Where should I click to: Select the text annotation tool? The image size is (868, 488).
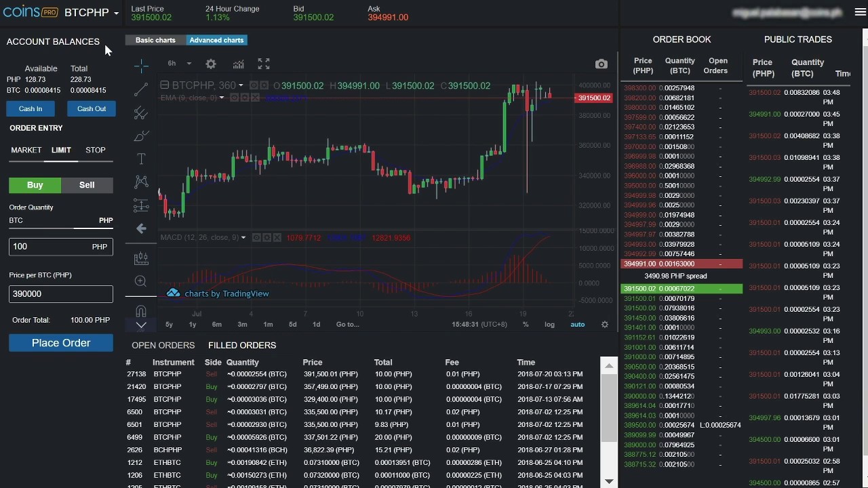pyautogui.click(x=141, y=159)
